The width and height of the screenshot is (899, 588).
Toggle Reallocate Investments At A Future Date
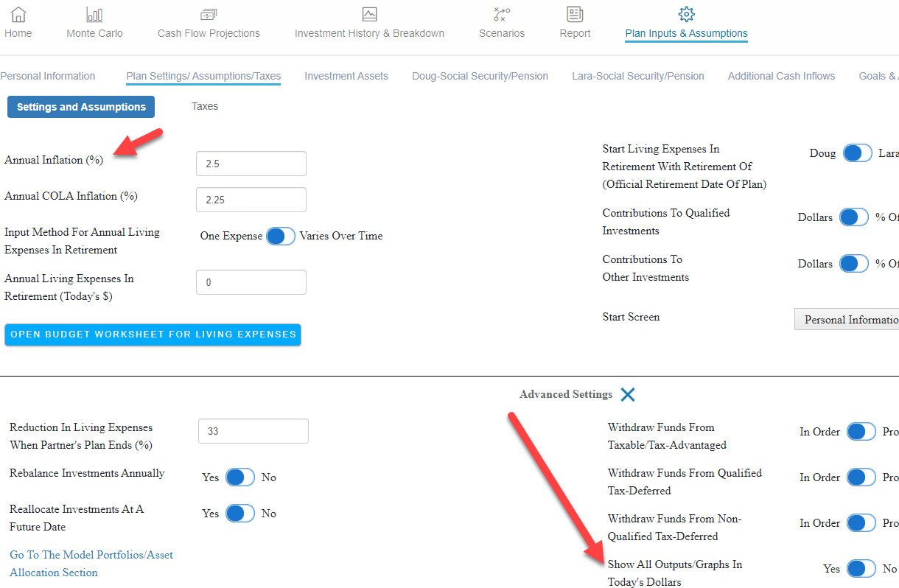(240, 514)
